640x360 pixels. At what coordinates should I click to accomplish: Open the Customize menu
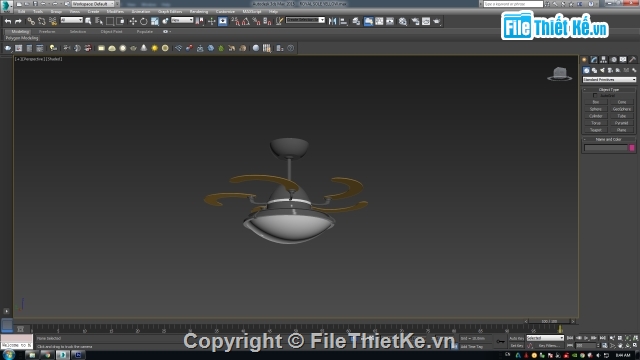(x=225, y=11)
